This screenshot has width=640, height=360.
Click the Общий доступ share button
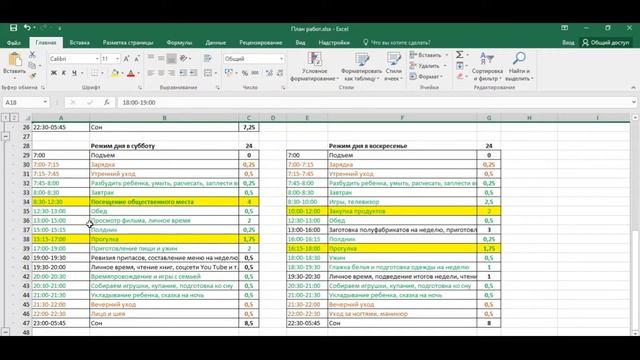click(606, 42)
